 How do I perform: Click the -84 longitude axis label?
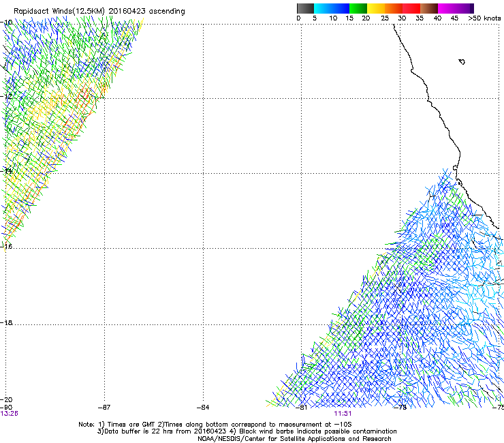(x=203, y=408)
